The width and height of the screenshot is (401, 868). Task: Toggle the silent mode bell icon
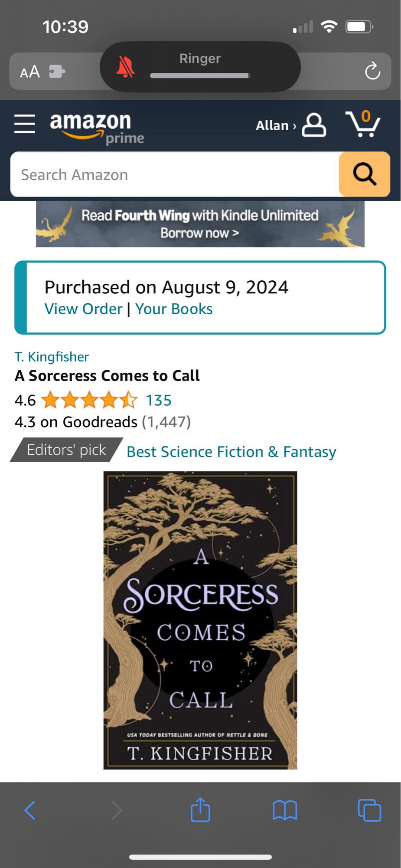[x=125, y=67]
